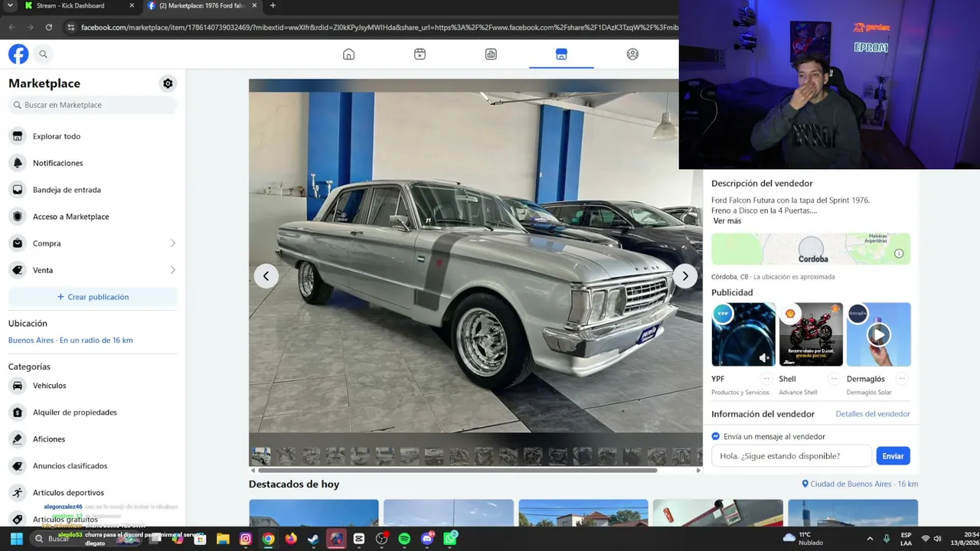Open the Facebook home logo
Screen dimensions: 980x551
click(18, 54)
